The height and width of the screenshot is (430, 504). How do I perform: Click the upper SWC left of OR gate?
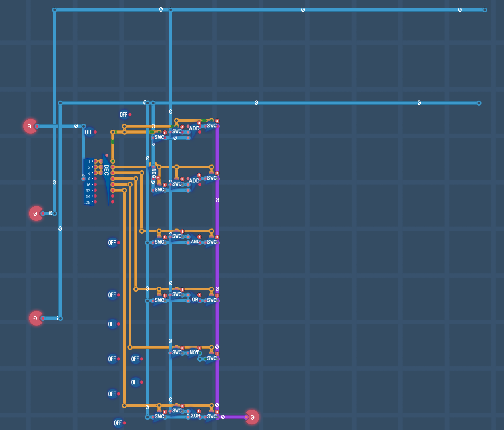[177, 294]
